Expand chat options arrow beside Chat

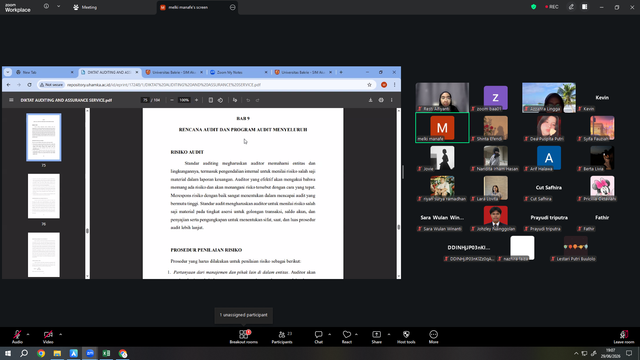click(329, 334)
